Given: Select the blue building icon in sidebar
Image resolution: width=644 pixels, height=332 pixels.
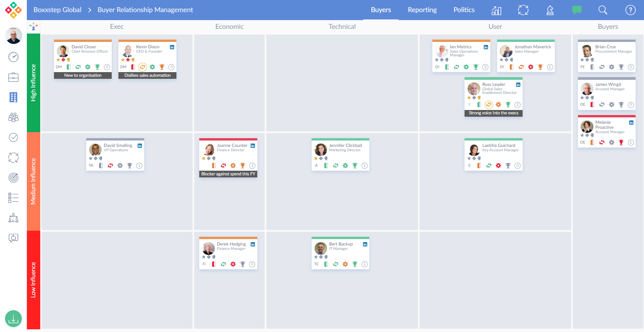Looking at the screenshot, I should [x=13, y=97].
